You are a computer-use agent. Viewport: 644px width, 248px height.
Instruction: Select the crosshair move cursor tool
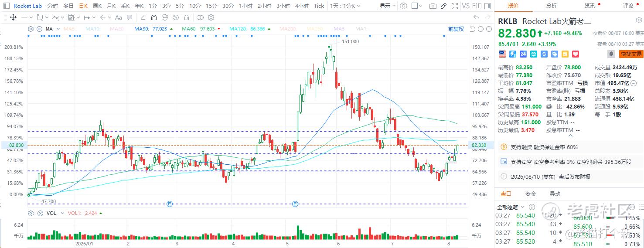tap(13, 17)
